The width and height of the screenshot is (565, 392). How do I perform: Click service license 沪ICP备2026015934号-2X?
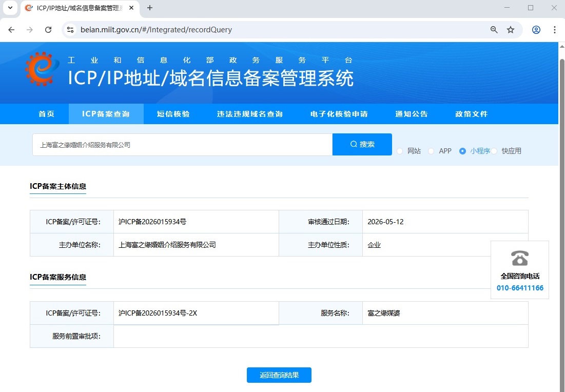tap(158, 313)
